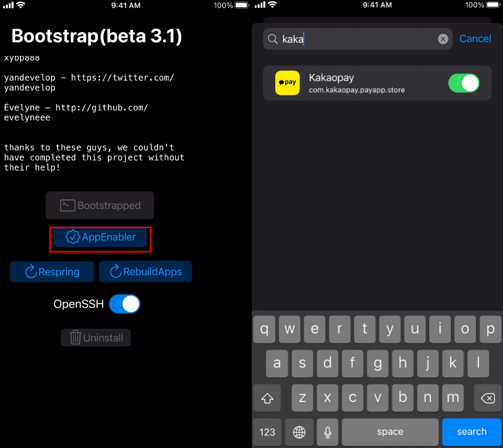Viewport: 503px width, 448px height.
Task: Tap the thanks to these guys paragraph
Action: pyautogui.click(x=94, y=158)
